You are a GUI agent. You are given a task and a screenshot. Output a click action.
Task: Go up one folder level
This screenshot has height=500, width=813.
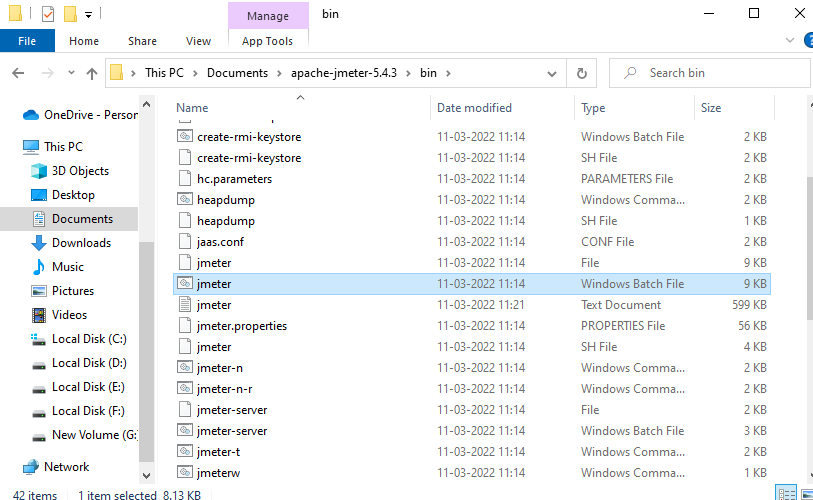pyautogui.click(x=92, y=74)
